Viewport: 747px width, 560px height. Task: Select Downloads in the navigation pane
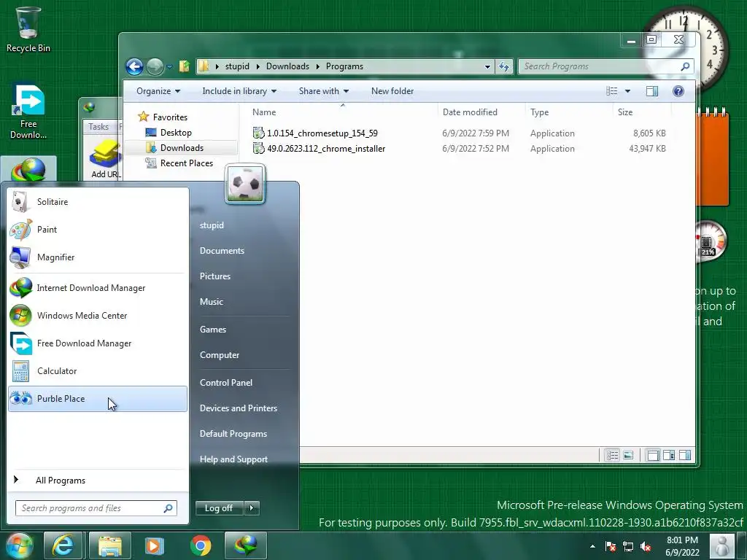pos(182,148)
